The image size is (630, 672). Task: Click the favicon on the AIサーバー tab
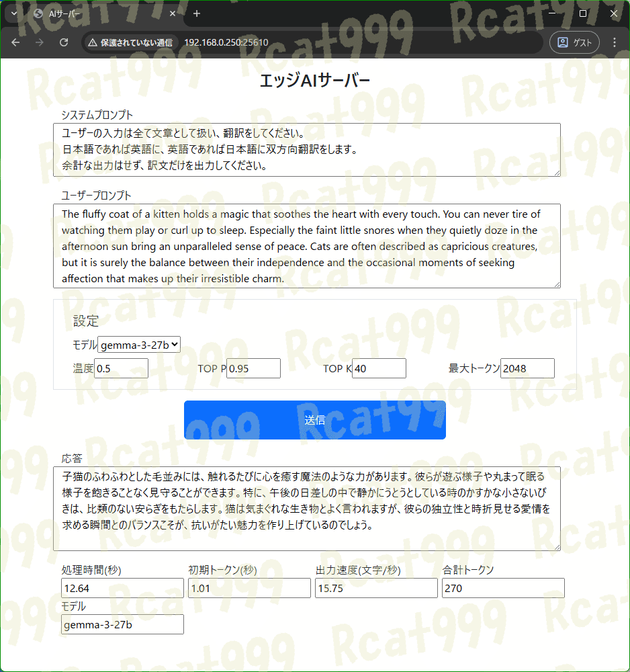point(38,13)
